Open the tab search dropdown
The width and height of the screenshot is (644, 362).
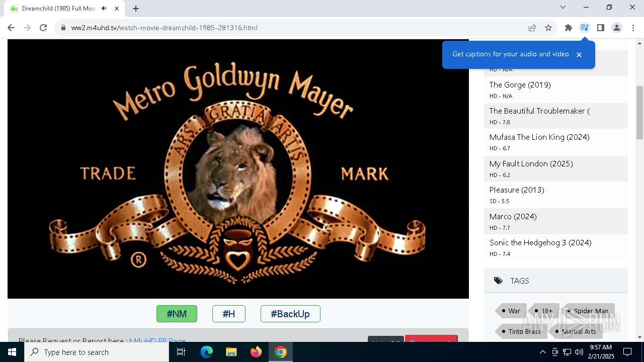563,7
